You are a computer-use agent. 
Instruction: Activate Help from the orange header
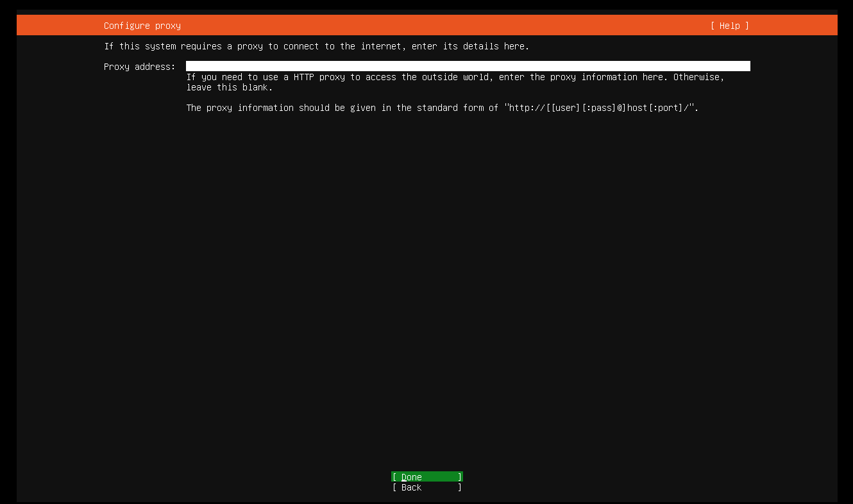pyautogui.click(x=729, y=26)
